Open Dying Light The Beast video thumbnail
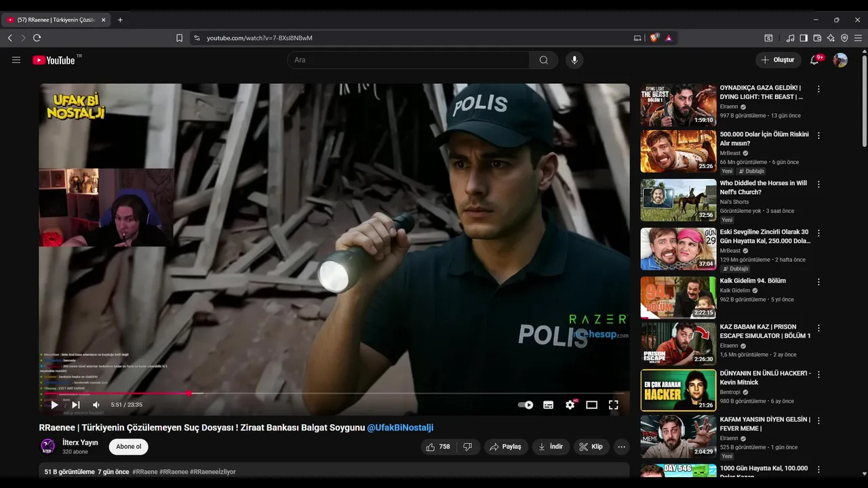This screenshot has height=488, width=868. click(x=678, y=105)
